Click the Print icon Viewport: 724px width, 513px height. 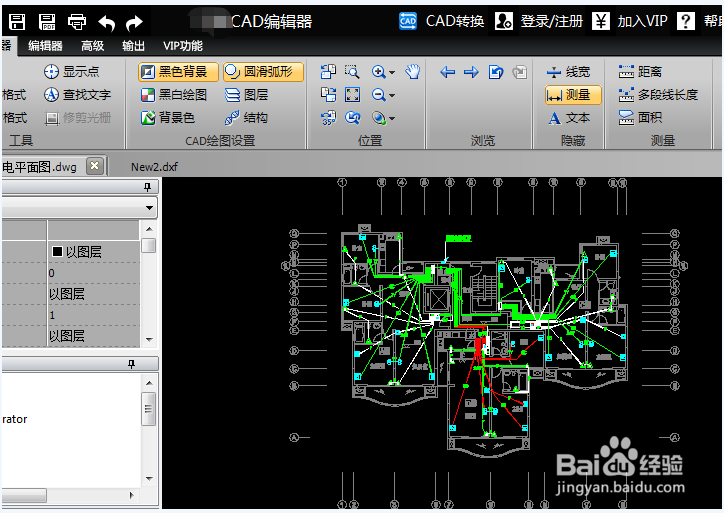click(x=77, y=22)
